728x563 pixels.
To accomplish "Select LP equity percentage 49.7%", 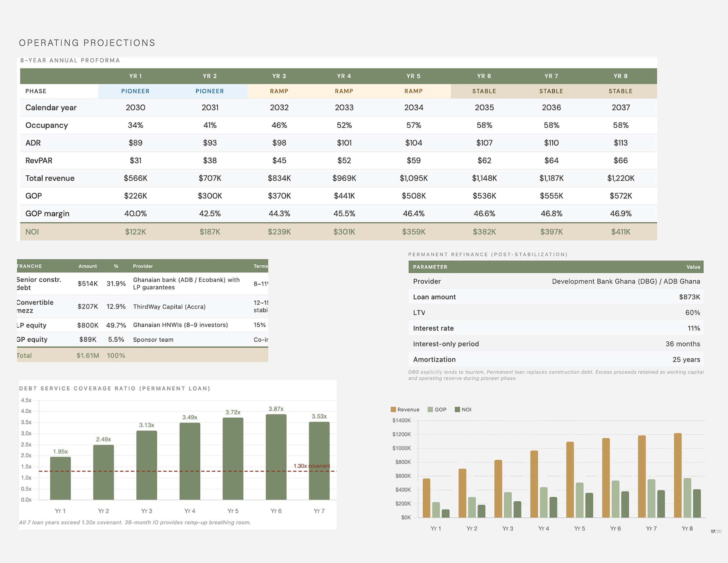I will pos(116,325).
